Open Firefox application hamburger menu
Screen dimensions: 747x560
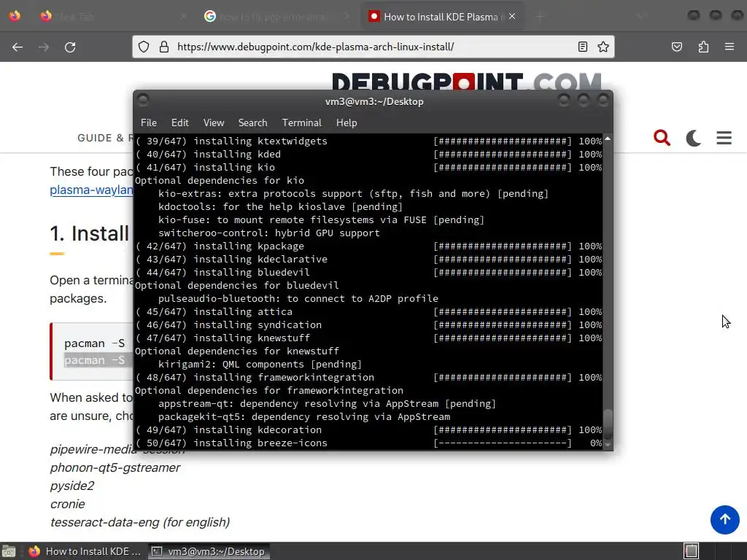729,47
